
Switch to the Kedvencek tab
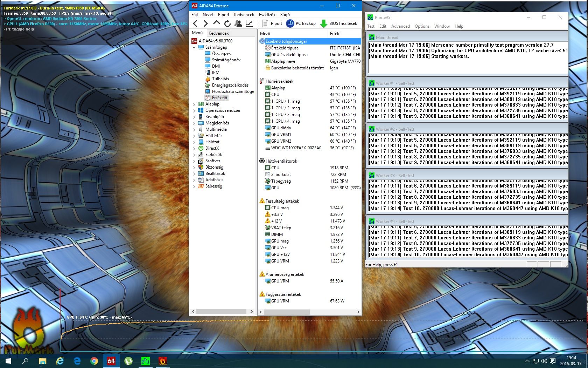218,33
